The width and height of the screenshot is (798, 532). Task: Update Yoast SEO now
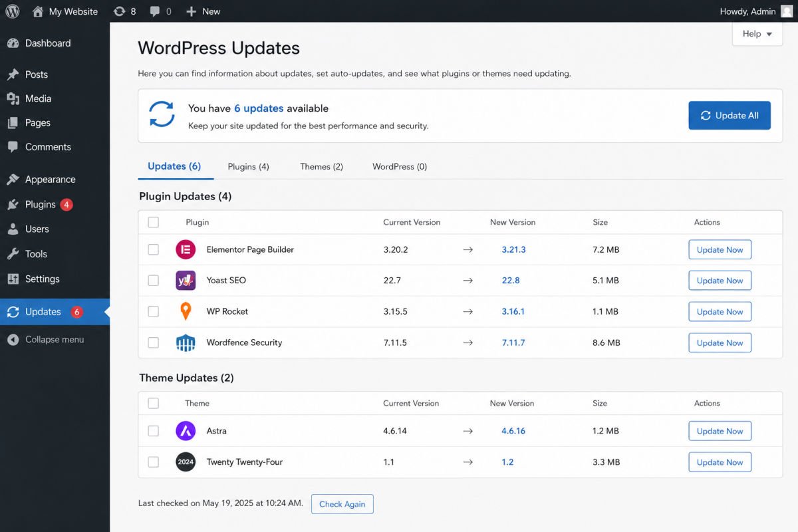pos(720,281)
